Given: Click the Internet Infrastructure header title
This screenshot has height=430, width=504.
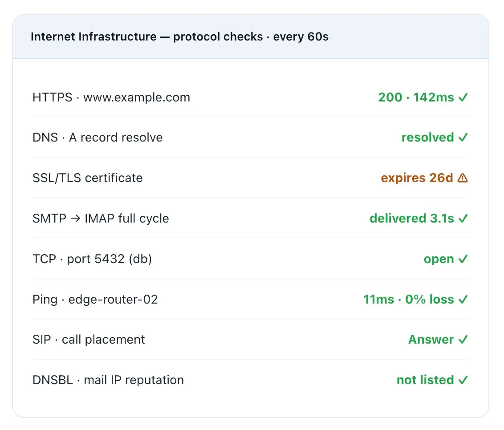Looking at the screenshot, I should point(180,37).
